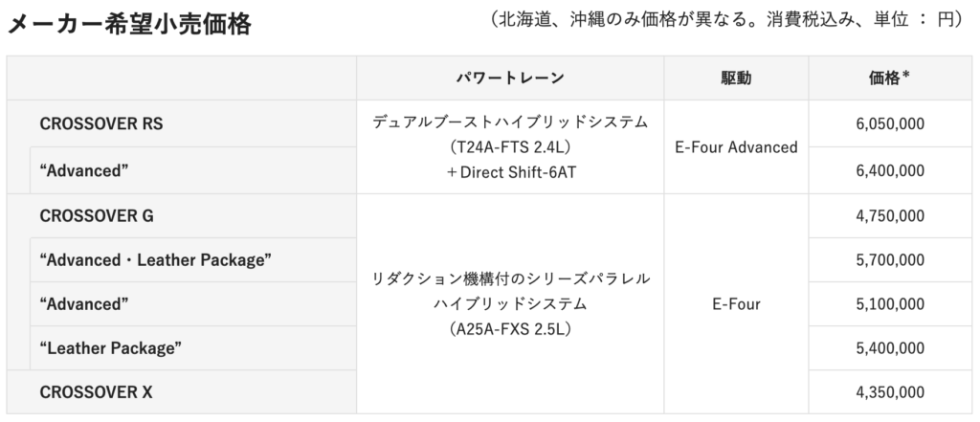Click the CROSSOVER RS row label
980x422 pixels.
[181, 123]
